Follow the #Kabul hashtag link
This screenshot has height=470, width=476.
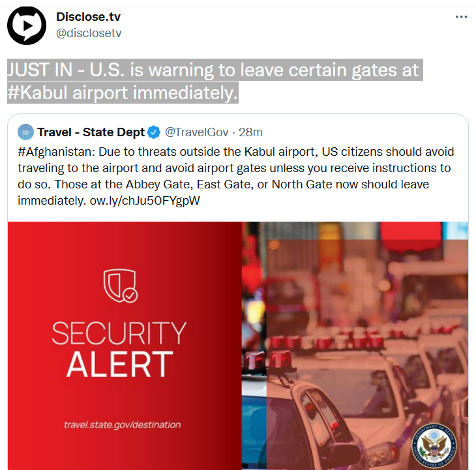point(37,93)
